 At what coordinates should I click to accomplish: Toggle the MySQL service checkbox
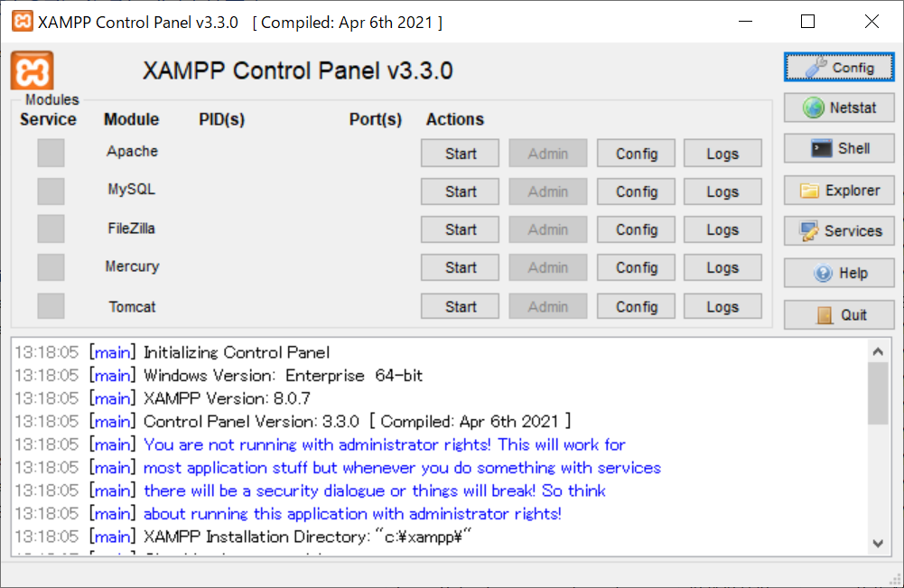point(51,191)
